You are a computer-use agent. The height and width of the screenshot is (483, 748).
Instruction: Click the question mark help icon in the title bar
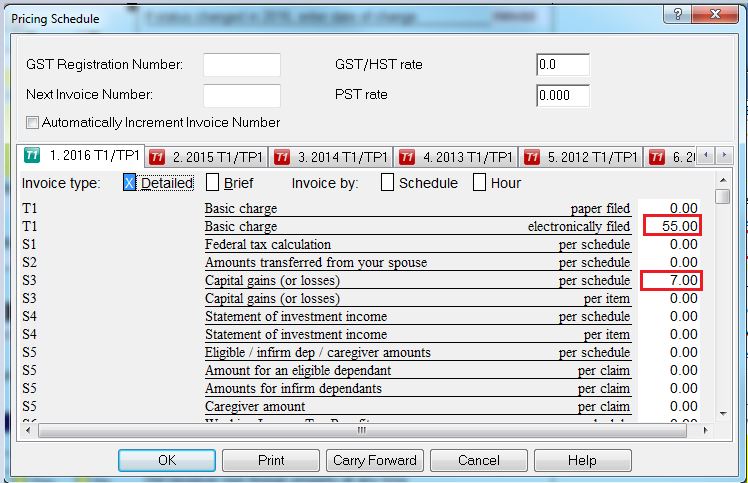coord(677,14)
